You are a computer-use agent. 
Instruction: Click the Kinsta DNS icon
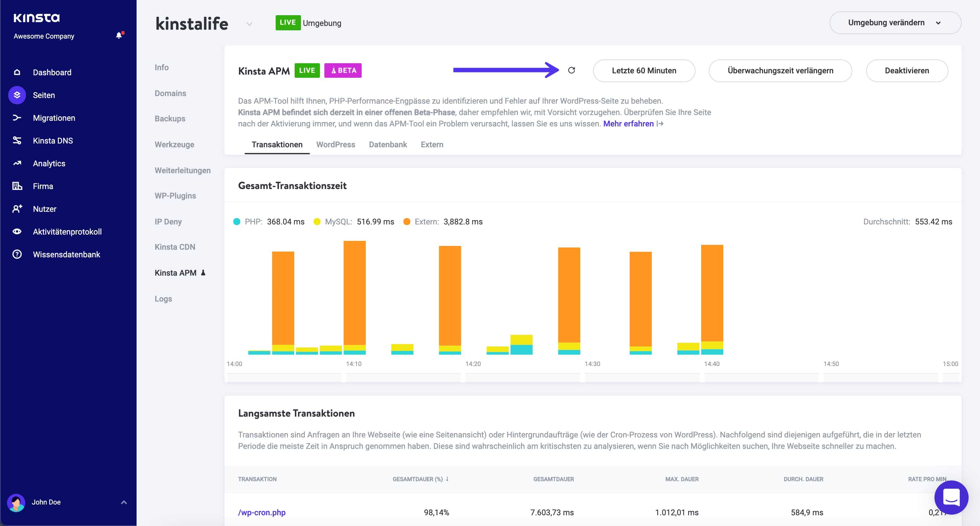[17, 140]
